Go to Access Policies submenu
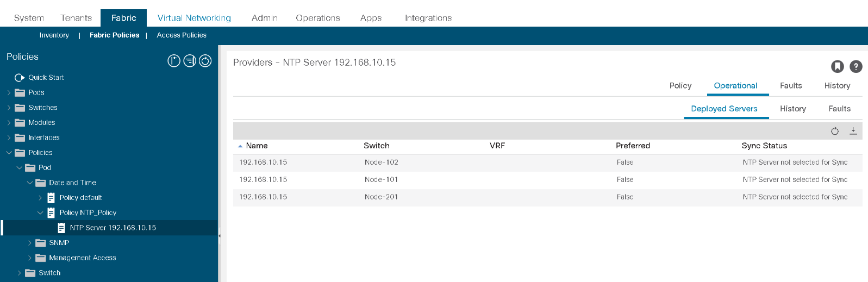Viewport: 868px width, 282px height. tap(182, 35)
